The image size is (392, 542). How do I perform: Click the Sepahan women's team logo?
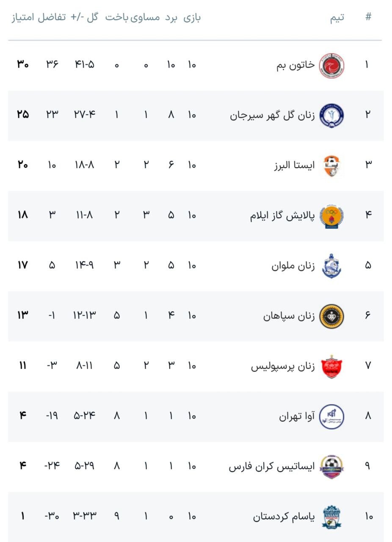[x=331, y=316]
